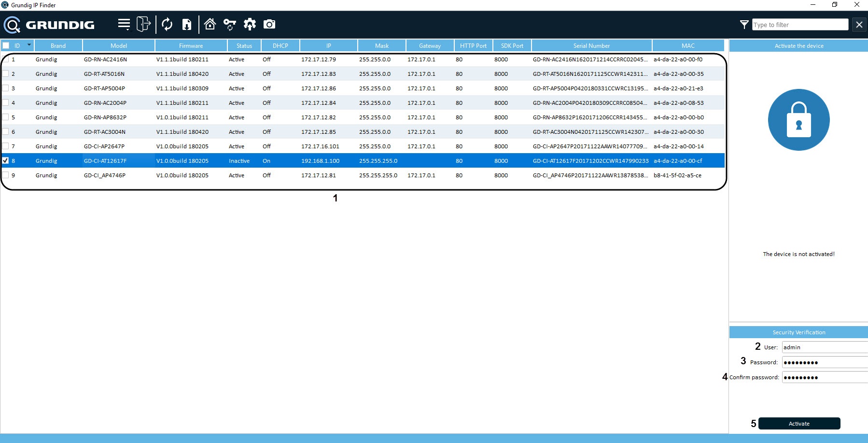Expand the ID column dropdown arrow
Viewport: 868px width, 443px height.
[x=29, y=45]
